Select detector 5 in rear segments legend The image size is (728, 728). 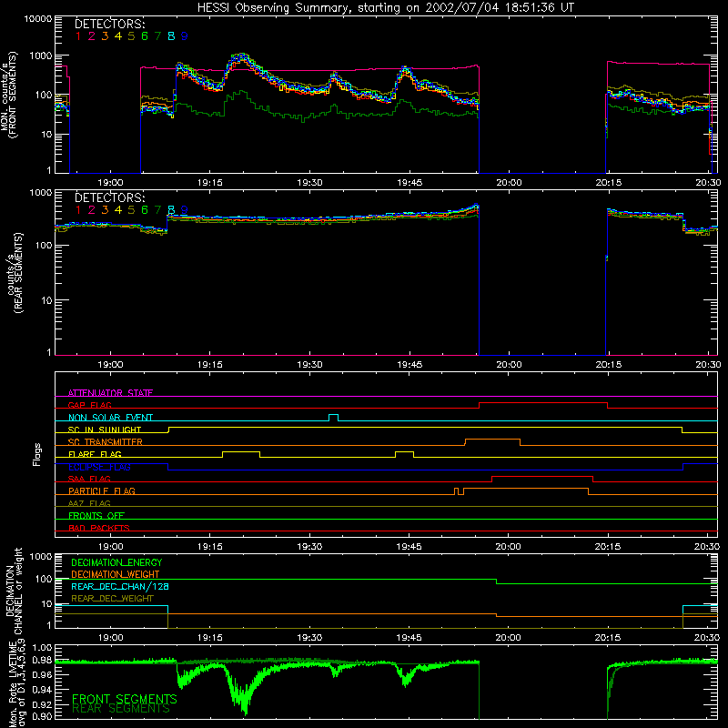(x=131, y=210)
